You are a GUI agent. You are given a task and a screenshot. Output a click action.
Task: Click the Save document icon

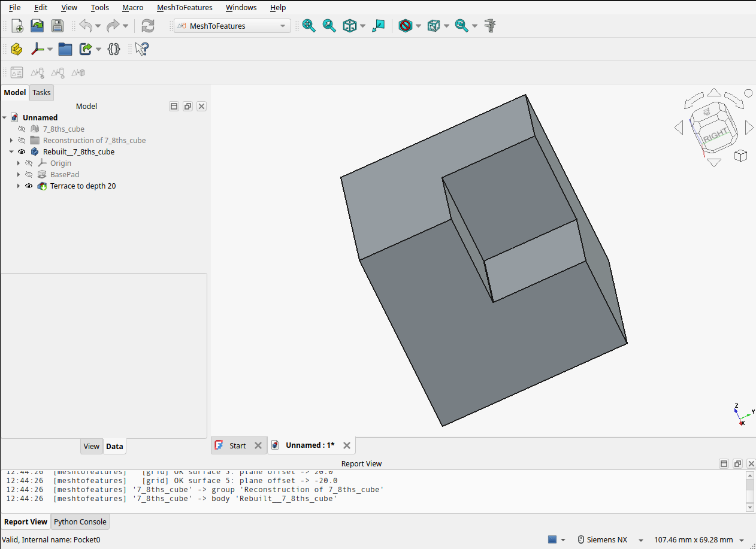57,26
